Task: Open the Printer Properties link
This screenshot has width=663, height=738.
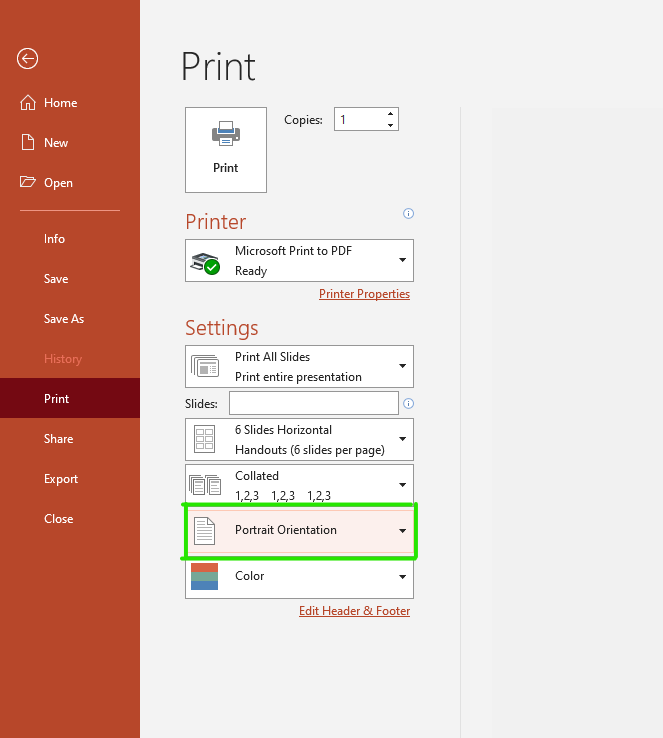Action: [x=364, y=294]
